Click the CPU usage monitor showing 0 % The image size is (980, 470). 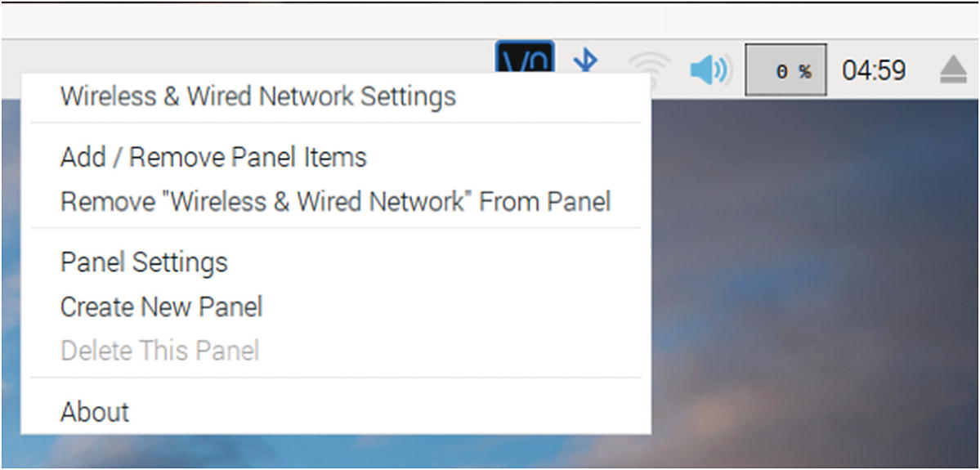[785, 71]
